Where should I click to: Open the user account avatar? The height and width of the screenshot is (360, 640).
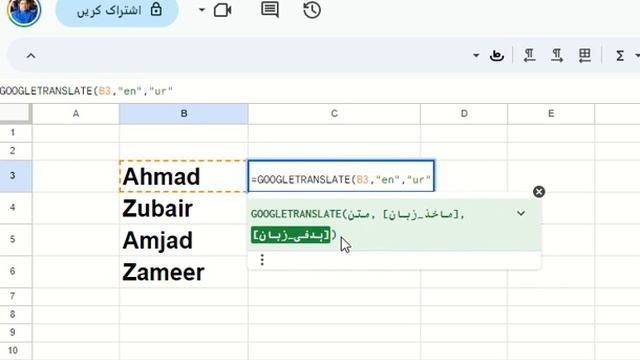[x=24, y=11]
